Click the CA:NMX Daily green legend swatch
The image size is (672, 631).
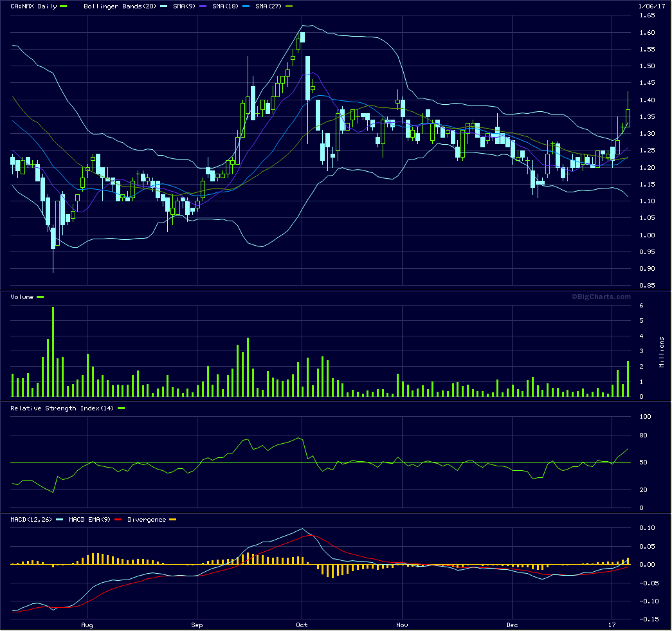click(x=64, y=6)
